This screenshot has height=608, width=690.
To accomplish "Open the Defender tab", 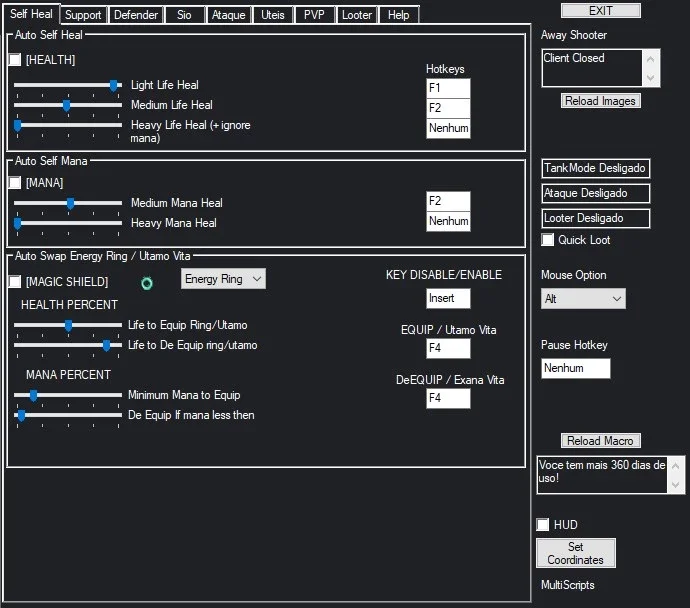I will coord(136,15).
